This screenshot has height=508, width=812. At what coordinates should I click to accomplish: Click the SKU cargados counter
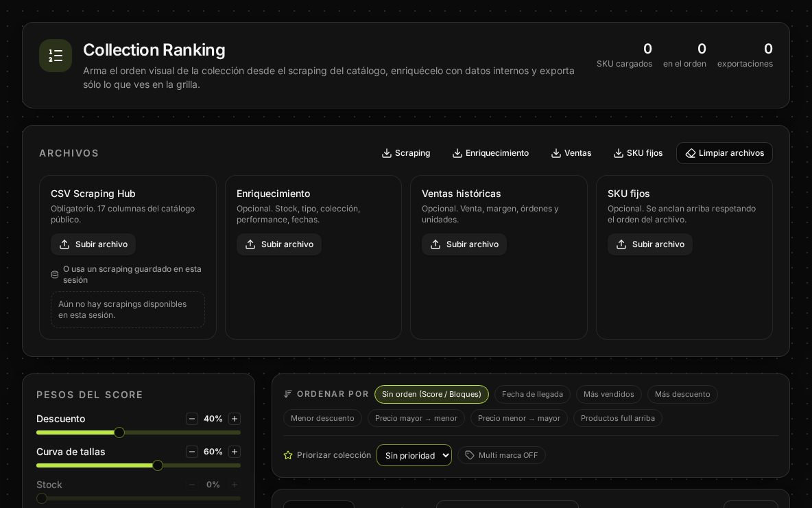[x=624, y=56]
